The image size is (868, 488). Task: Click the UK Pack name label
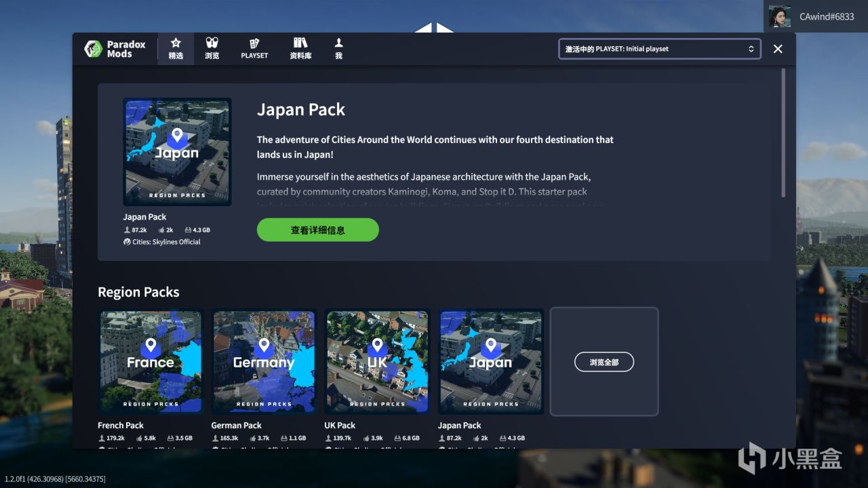tap(340, 426)
